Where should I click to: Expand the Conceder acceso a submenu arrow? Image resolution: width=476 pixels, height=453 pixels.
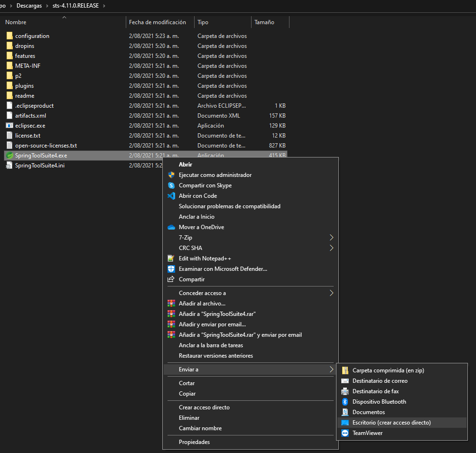tap(332, 293)
